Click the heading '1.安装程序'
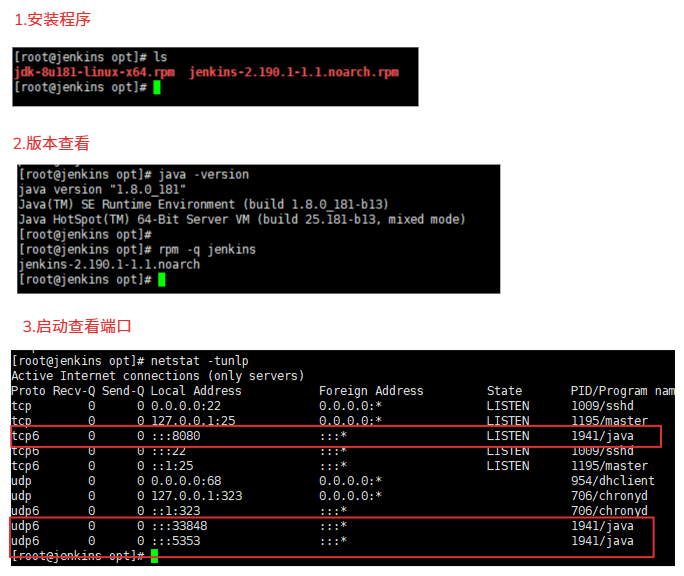684x576 pixels. [53, 20]
